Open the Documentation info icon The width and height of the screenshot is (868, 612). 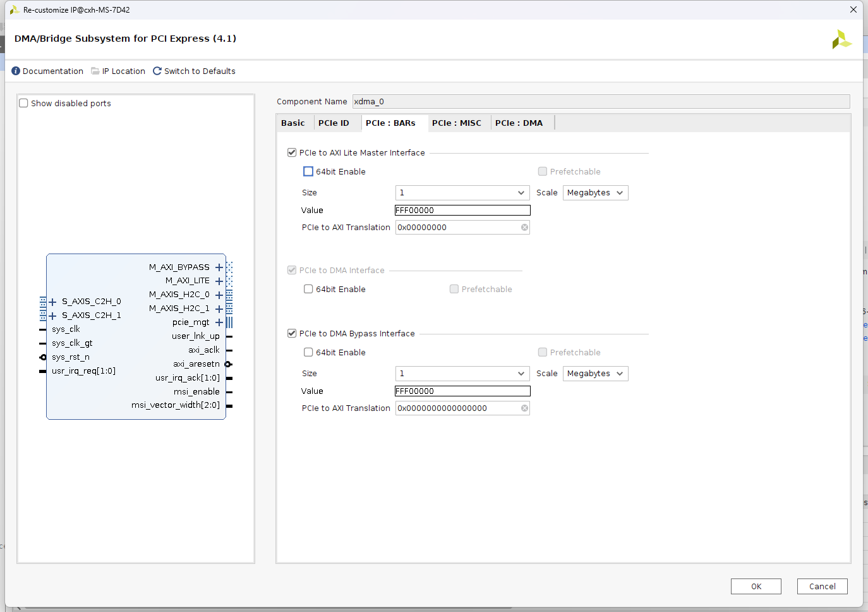[x=16, y=71]
